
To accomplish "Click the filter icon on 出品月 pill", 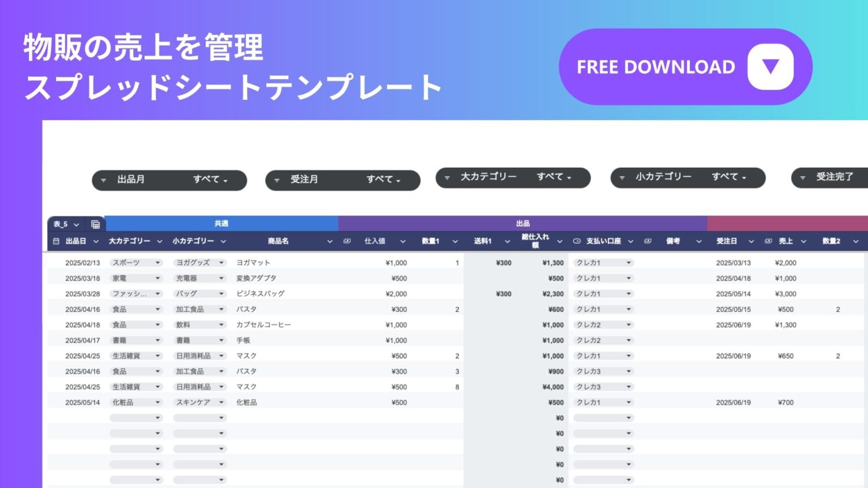I will pyautogui.click(x=103, y=180).
